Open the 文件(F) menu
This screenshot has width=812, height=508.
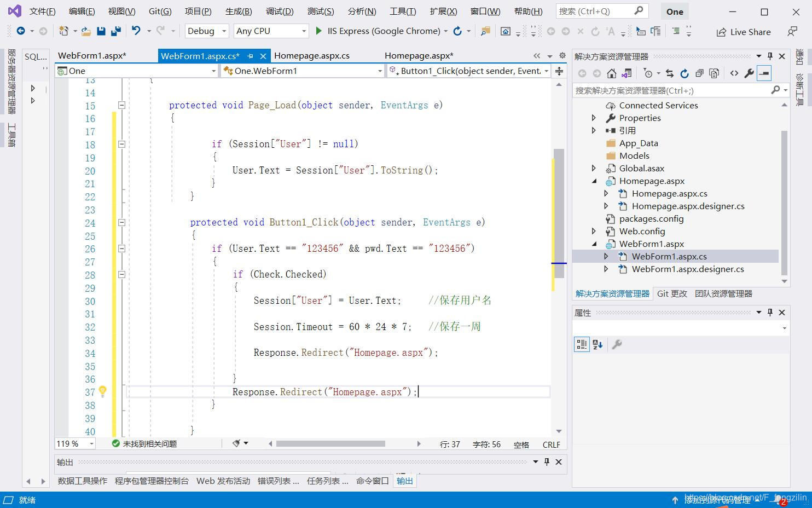click(x=42, y=11)
